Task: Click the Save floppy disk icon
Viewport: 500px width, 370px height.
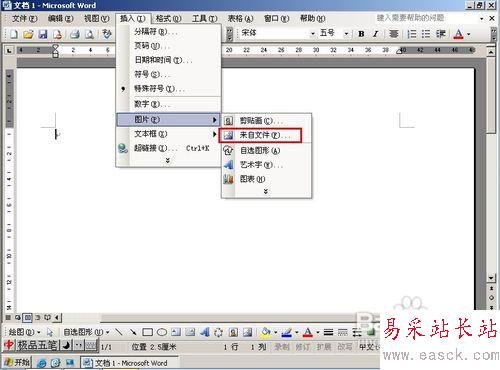Action: click(43, 34)
